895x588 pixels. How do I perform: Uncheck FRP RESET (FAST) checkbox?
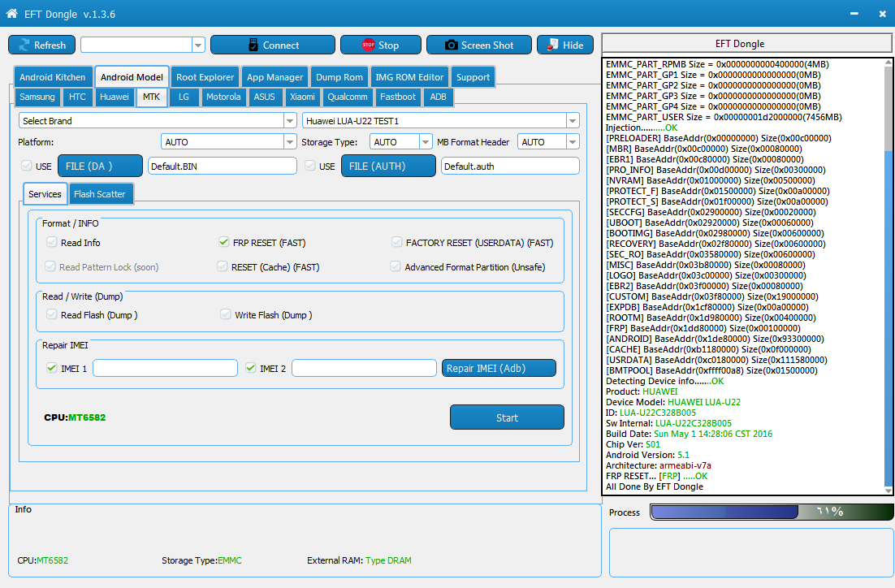[x=224, y=242]
